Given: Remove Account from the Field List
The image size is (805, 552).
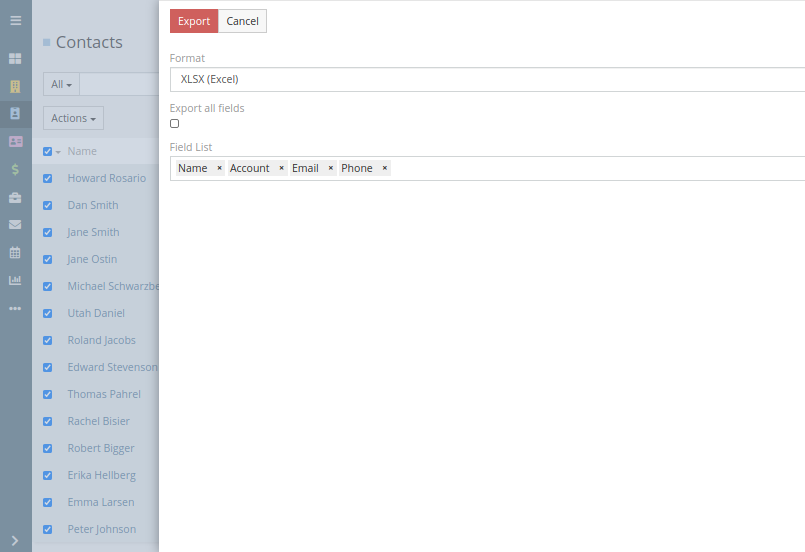Looking at the screenshot, I should click(x=281, y=168).
